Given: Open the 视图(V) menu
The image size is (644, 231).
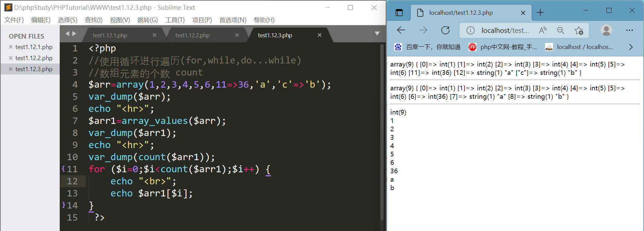Looking at the screenshot, I should [120, 20].
